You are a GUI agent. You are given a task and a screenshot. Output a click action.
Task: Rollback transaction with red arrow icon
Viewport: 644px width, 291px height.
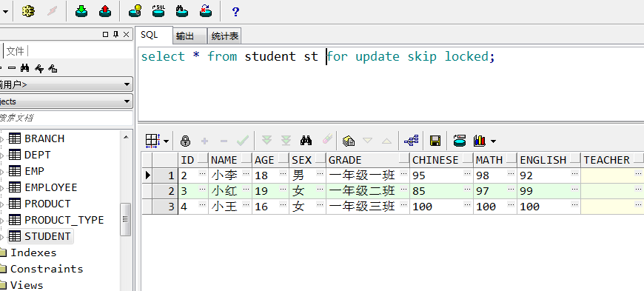[105, 11]
